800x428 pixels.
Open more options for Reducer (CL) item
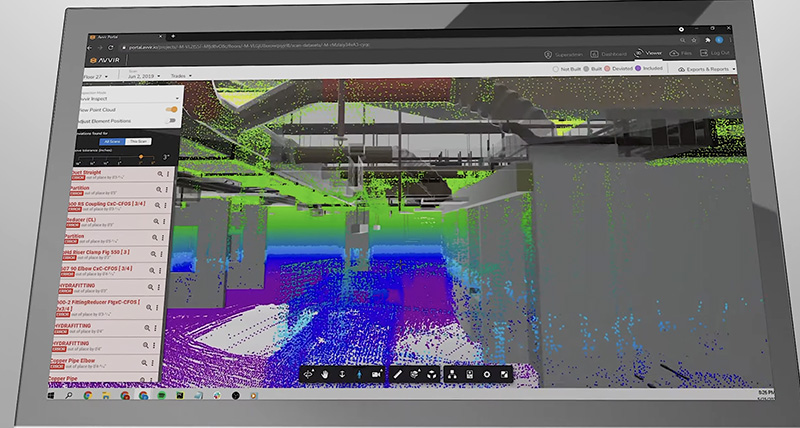pos(165,219)
